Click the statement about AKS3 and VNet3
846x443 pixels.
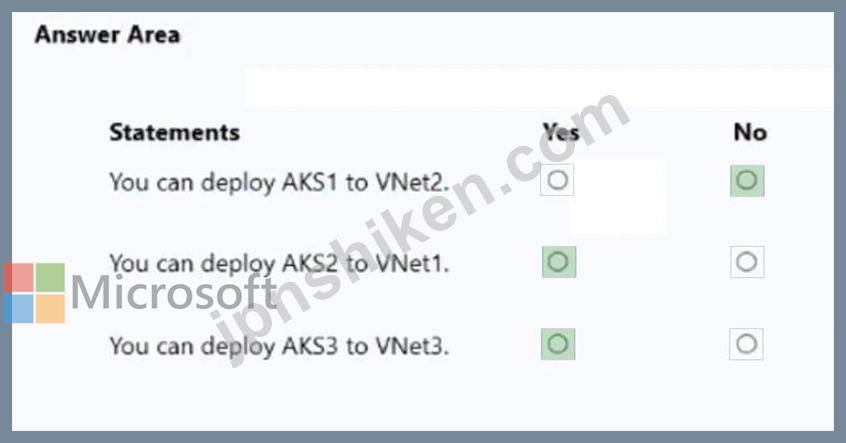(279, 347)
